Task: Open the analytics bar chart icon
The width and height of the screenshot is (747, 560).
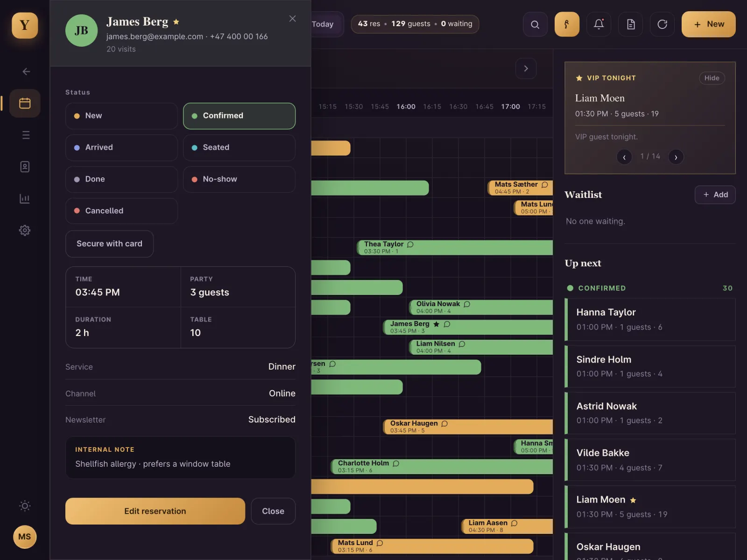Action: (x=25, y=198)
